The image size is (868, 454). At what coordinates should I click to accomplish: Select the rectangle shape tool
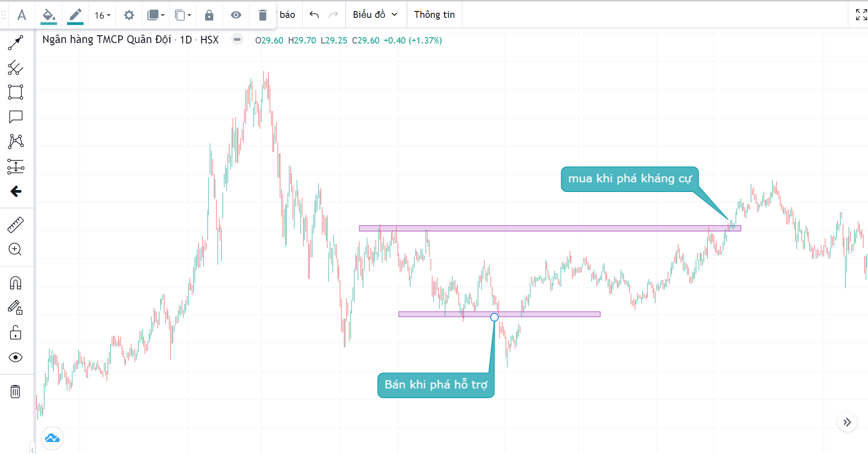(16, 92)
